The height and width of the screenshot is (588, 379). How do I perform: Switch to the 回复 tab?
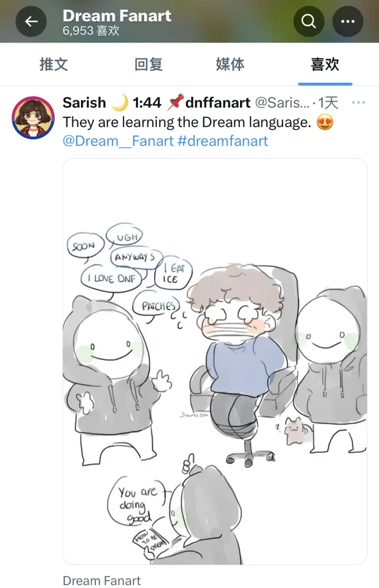pyautogui.click(x=148, y=64)
